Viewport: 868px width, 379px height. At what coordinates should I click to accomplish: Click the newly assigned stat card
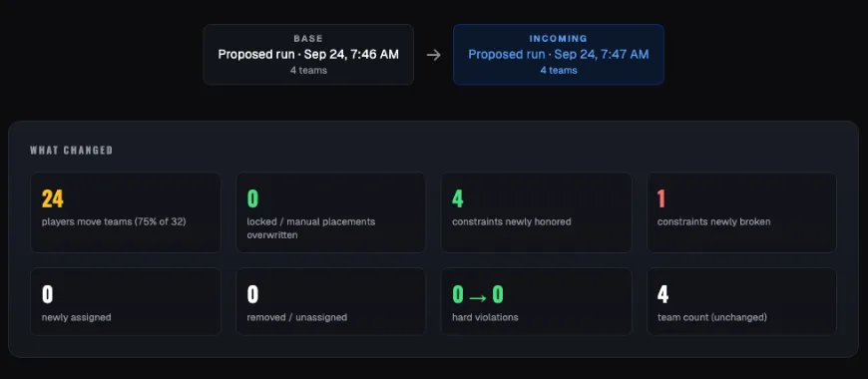[126, 301]
